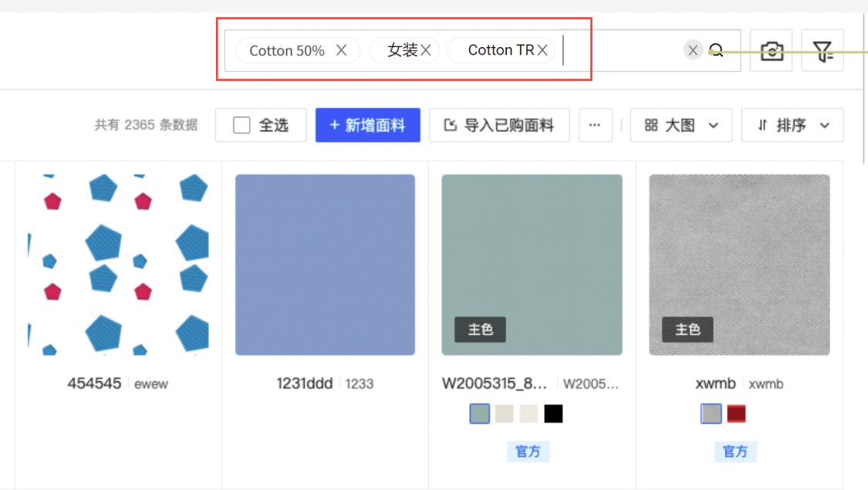
Task: Open the filter funnel icon
Action: pyautogui.click(x=822, y=51)
